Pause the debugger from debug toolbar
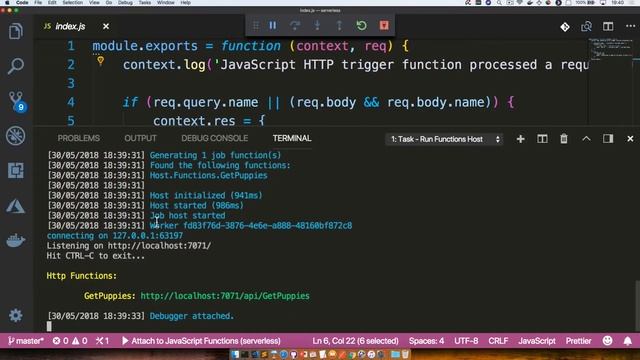This screenshot has width=640, height=360. [273, 26]
